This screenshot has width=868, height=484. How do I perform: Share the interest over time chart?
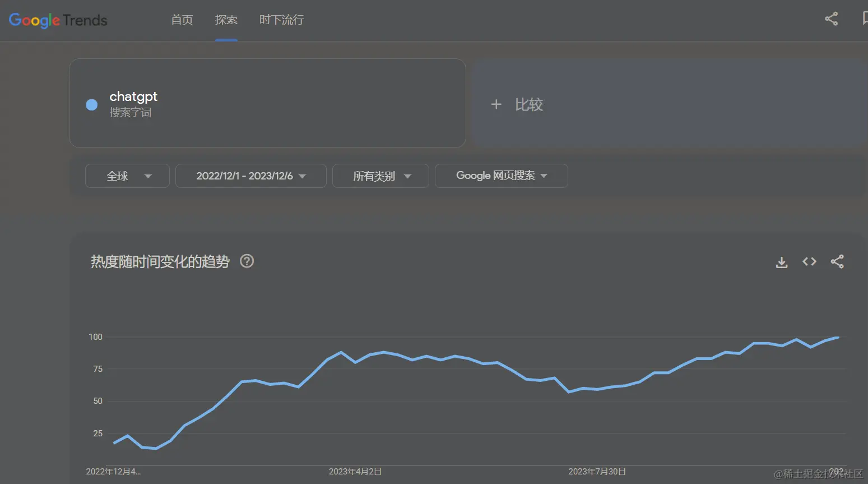point(837,261)
